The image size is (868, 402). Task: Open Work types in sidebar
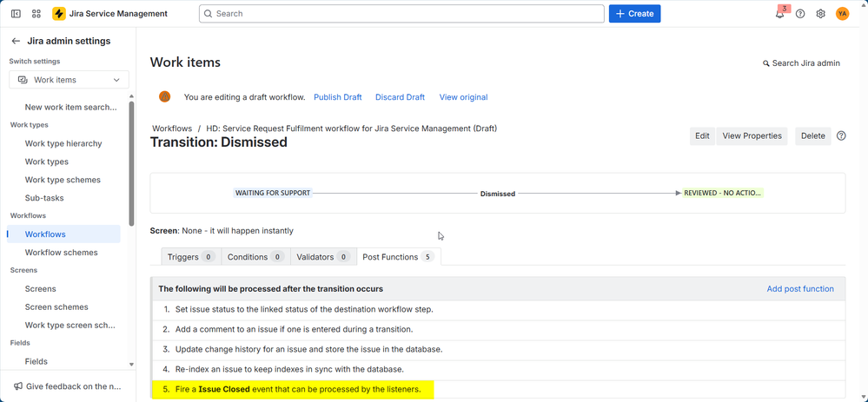click(47, 161)
